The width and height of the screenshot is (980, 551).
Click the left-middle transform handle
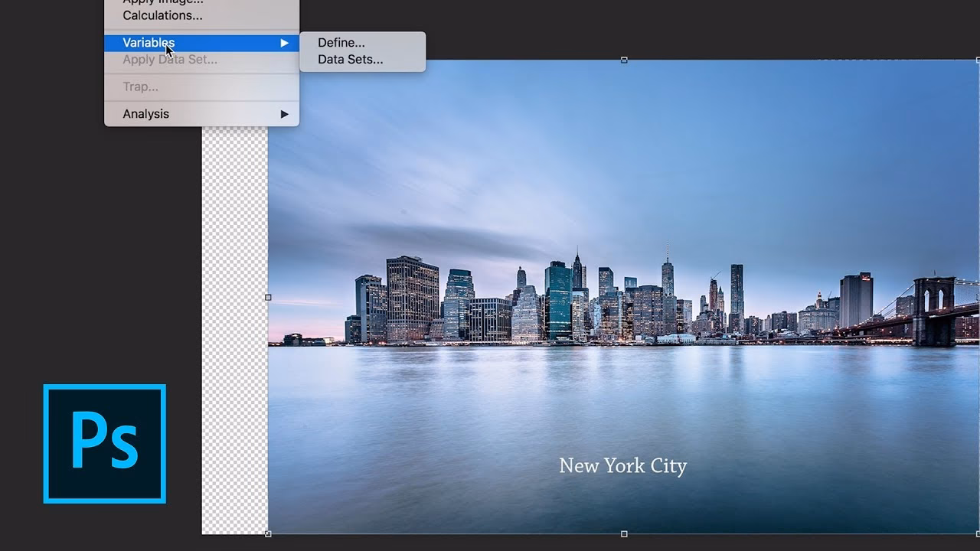[269, 297]
